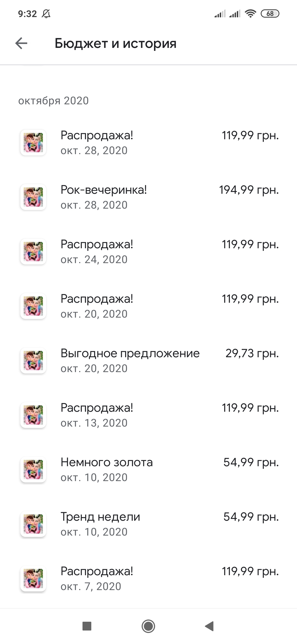Tap app icon next to Рок-вечеринка!
Image resolution: width=297 pixels, height=644 pixels.
click(33, 197)
